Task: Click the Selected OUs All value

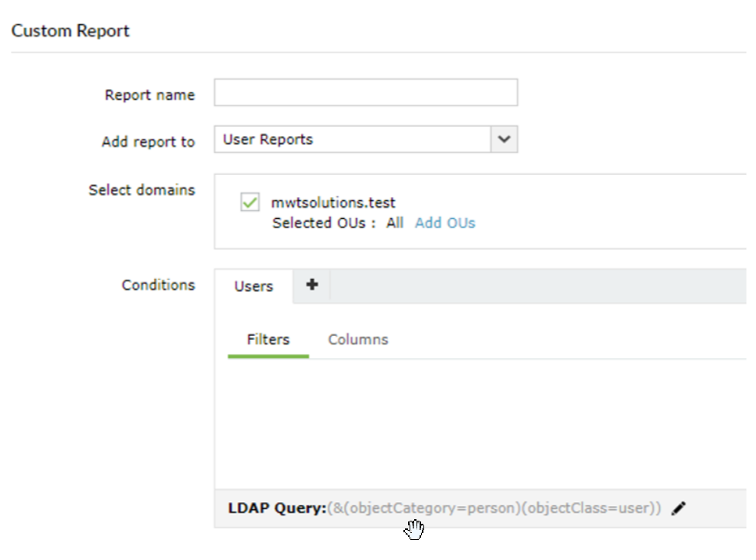Action: (395, 223)
